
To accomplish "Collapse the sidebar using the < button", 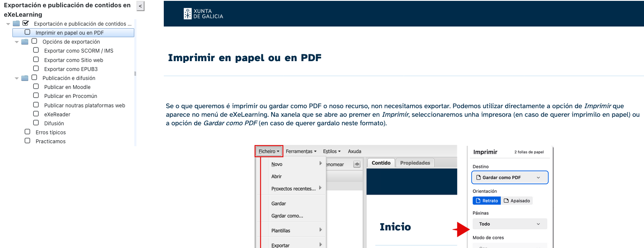I will click(x=140, y=6).
